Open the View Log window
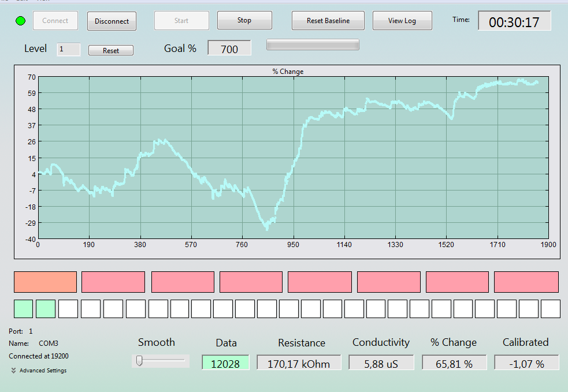The image size is (568, 392). pyautogui.click(x=402, y=21)
